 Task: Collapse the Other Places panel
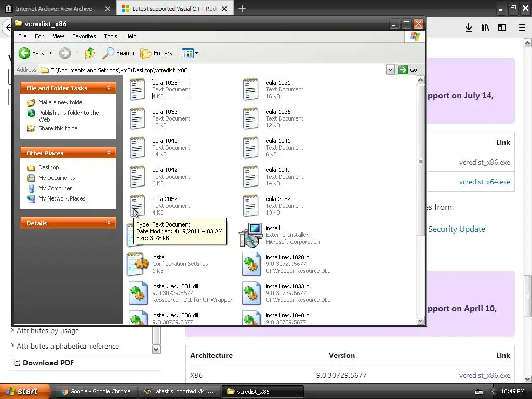point(109,153)
